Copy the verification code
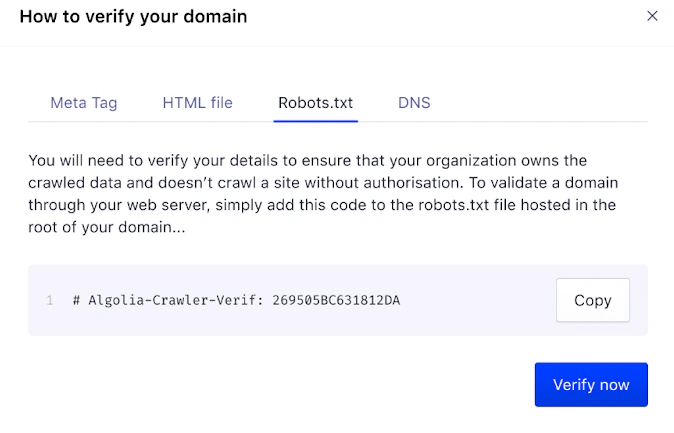This screenshot has width=674, height=433. click(593, 300)
